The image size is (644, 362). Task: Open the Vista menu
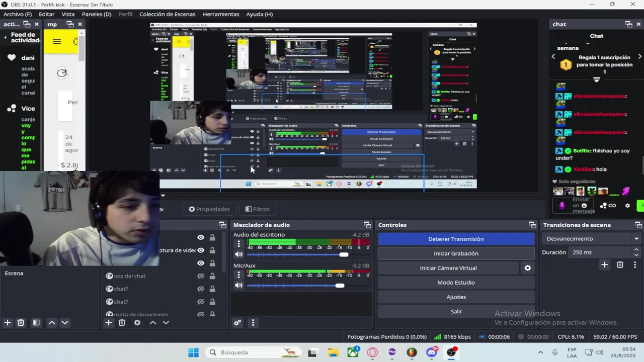click(68, 14)
